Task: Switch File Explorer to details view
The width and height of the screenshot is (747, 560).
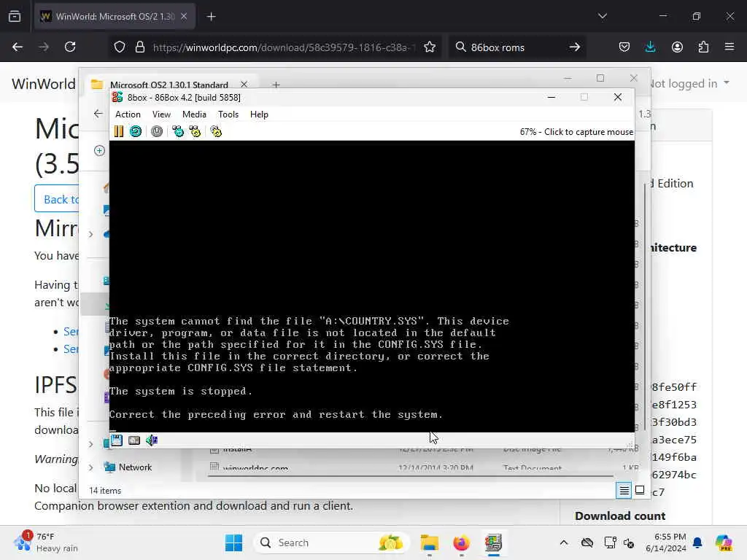Action: pyautogui.click(x=624, y=490)
